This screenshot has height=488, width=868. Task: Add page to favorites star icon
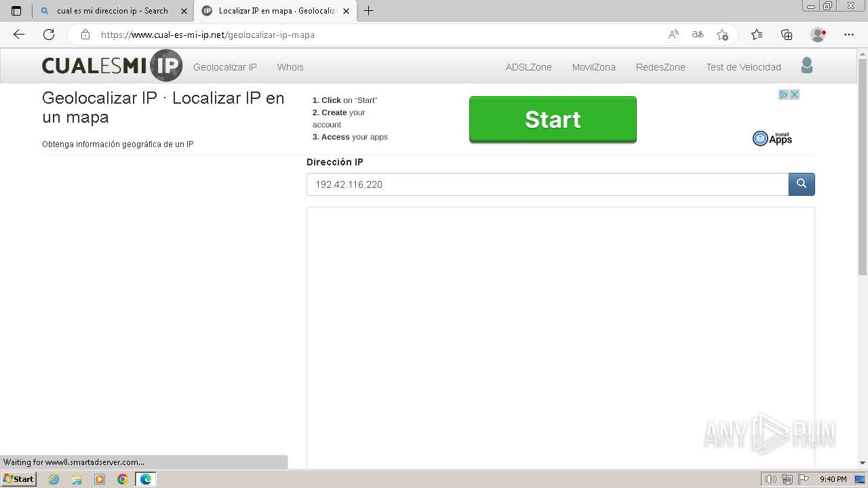pos(722,35)
